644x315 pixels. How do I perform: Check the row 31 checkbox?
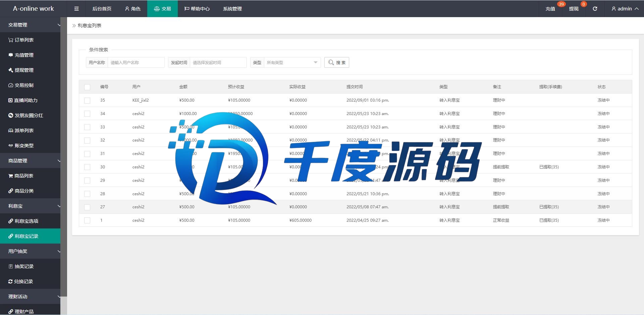(x=87, y=154)
